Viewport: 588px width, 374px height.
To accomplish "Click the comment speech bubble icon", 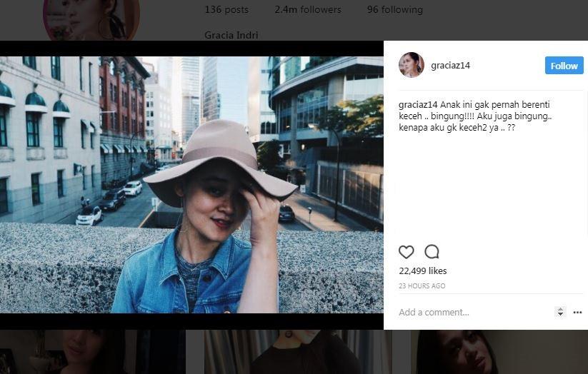I will 432,252.
